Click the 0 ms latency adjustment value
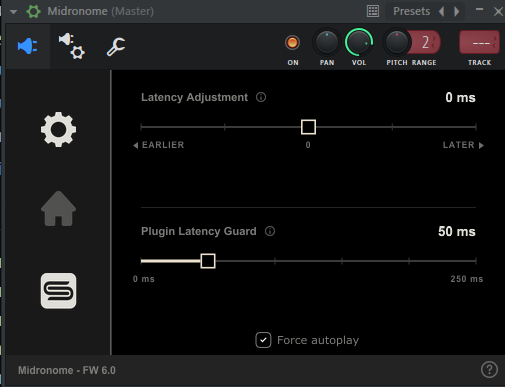Viewport: 505px width, 387px height. tap(460, 98)
